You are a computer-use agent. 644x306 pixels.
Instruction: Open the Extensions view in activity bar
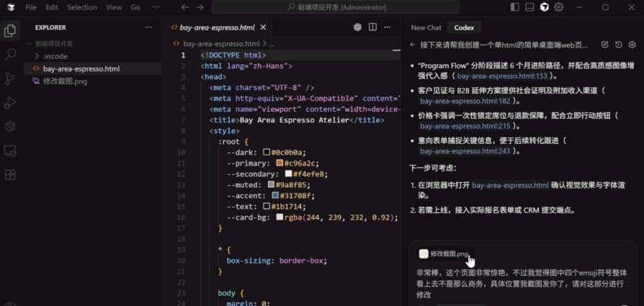(10, 174)
